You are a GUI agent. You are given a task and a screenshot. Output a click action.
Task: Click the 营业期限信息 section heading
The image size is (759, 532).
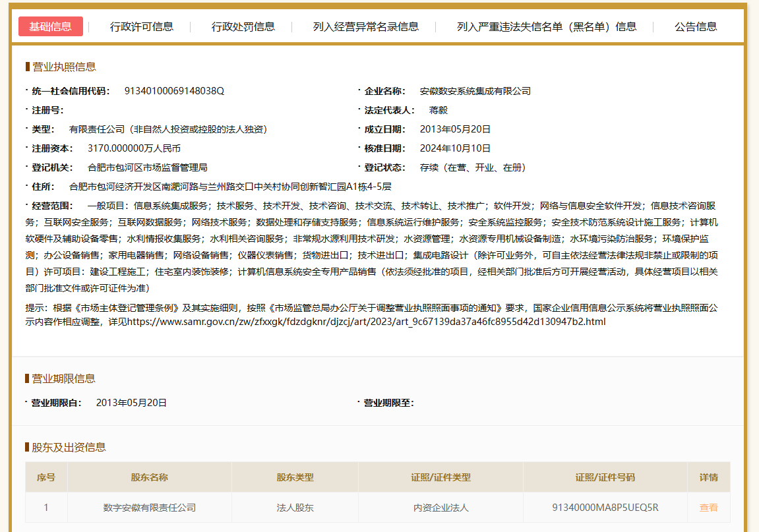tap(63, 378)
